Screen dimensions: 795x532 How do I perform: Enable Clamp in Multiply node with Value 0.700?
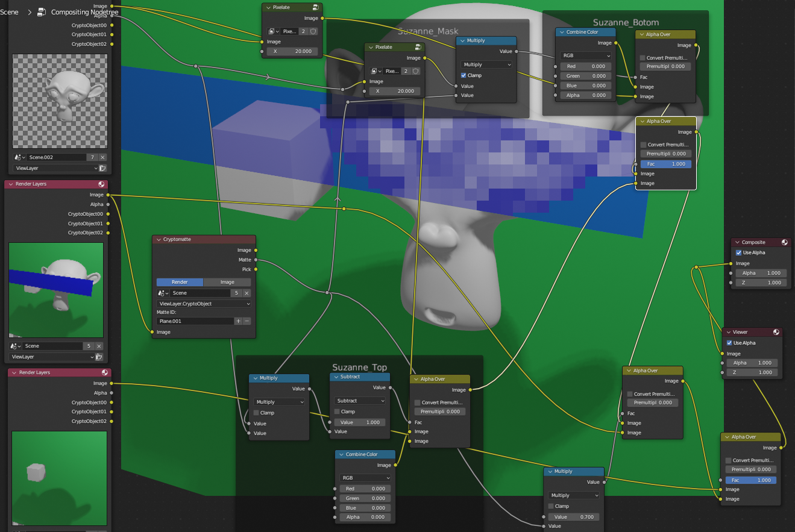pyautogui.click(x=551, y=506)
